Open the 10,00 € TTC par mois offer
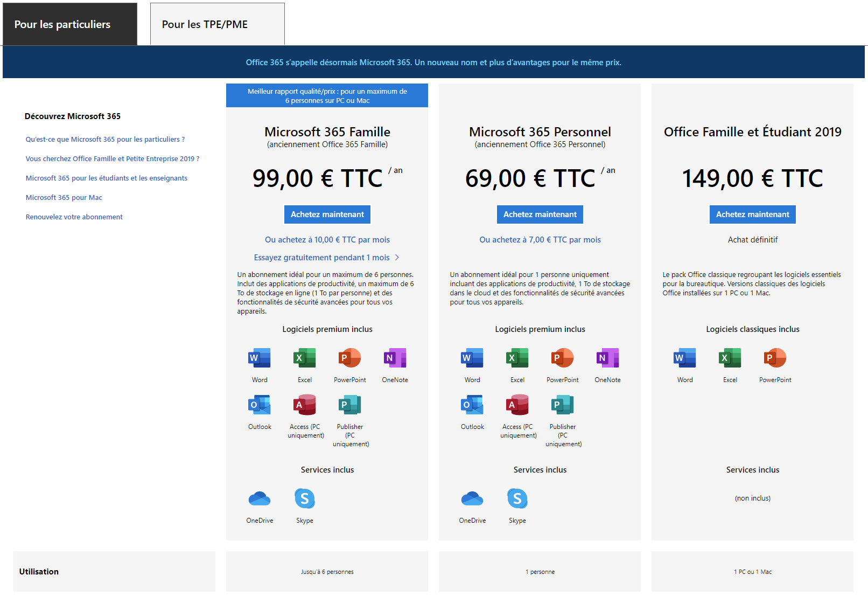The height and width of the screenshot is (596, 868). click(x=327, y=240)
